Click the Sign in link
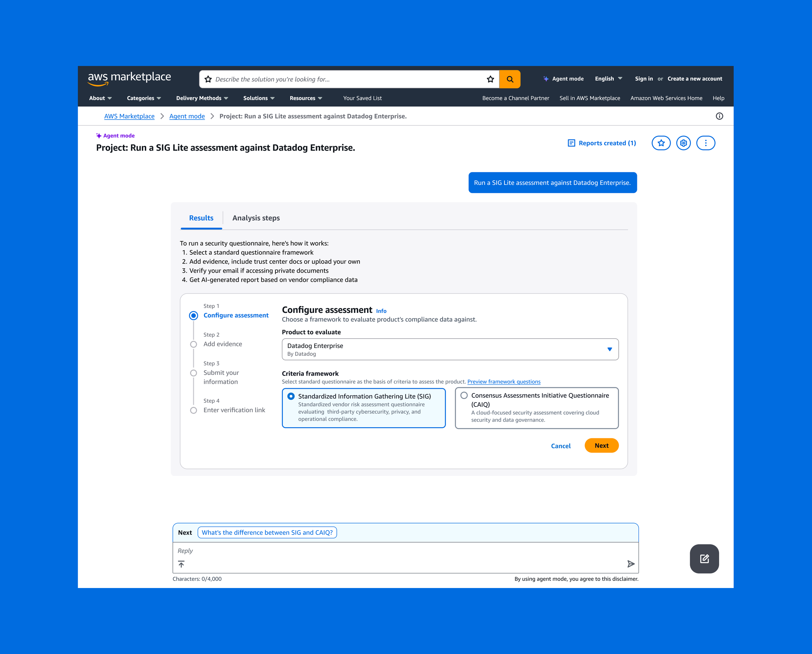Viewport: 812px width, 654px height. tap(644, 79)
